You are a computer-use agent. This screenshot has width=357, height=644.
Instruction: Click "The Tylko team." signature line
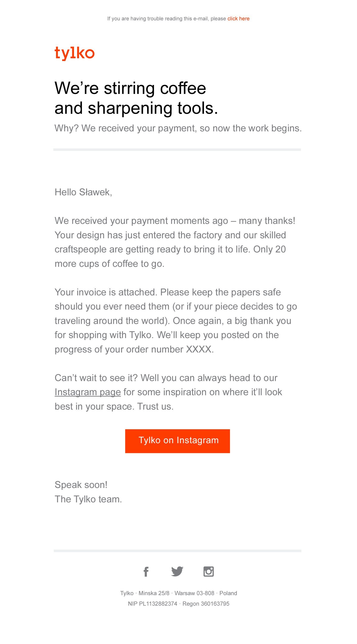pyautogui.click(x=88, y=499)
